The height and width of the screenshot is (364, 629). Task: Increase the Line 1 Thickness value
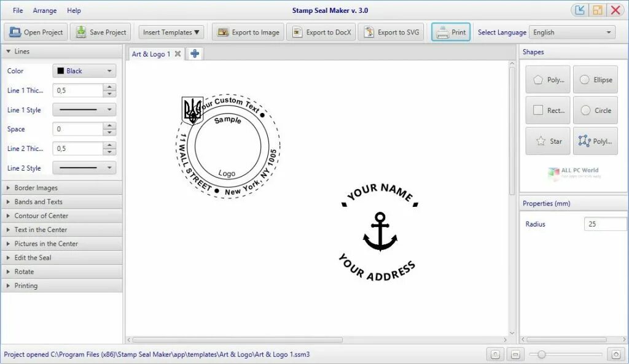(109, 87)
